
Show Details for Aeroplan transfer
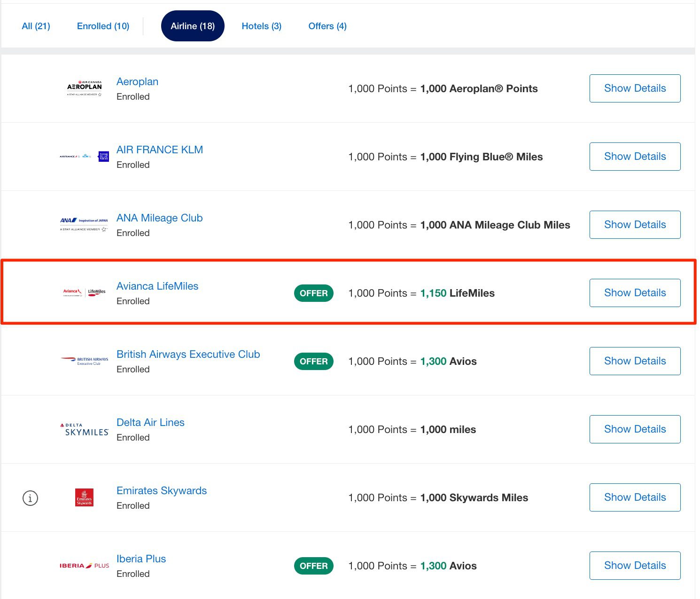pyautogui.click(x=635, y=88)
